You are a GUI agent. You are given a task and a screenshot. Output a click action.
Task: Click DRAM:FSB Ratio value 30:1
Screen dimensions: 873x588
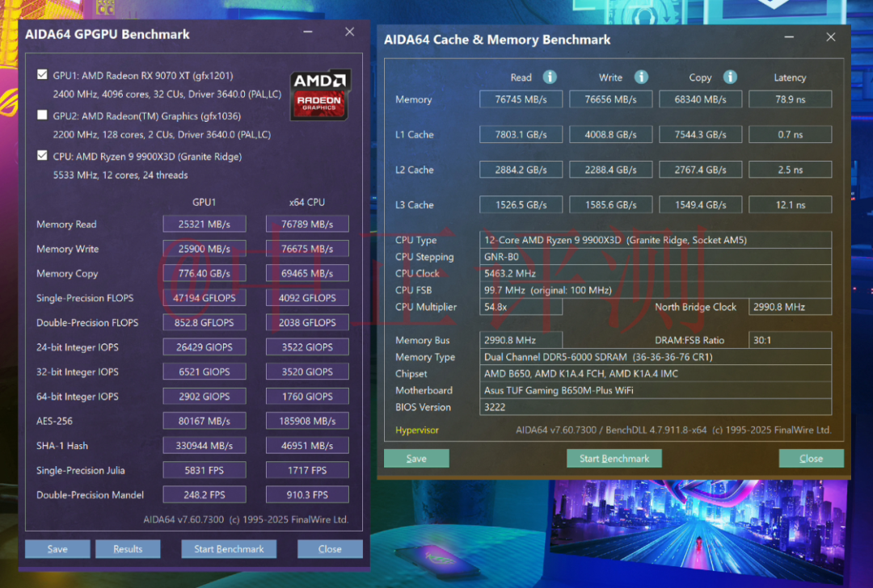[x=791, y=340]
